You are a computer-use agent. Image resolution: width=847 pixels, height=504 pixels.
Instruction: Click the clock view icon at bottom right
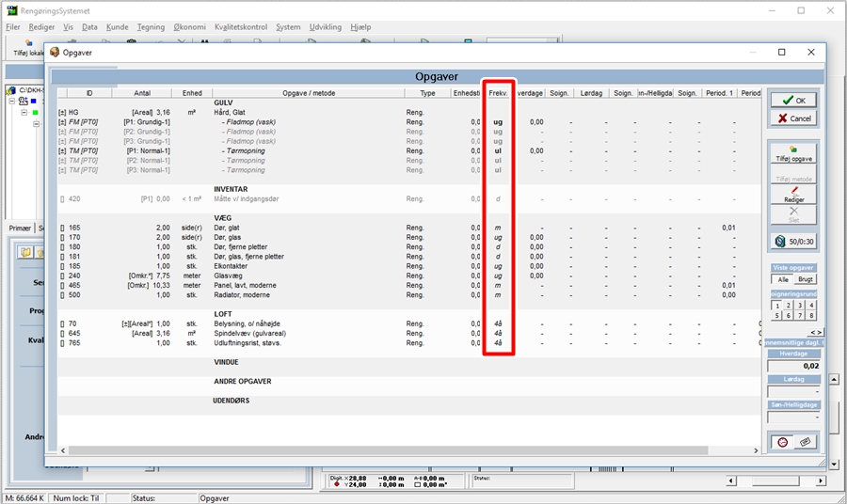pyautogui.click(x=782, y=443)
